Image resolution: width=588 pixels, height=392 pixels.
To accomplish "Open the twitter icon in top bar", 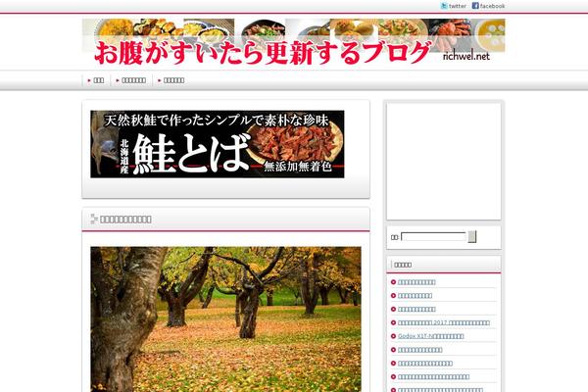I will (444, 6).
